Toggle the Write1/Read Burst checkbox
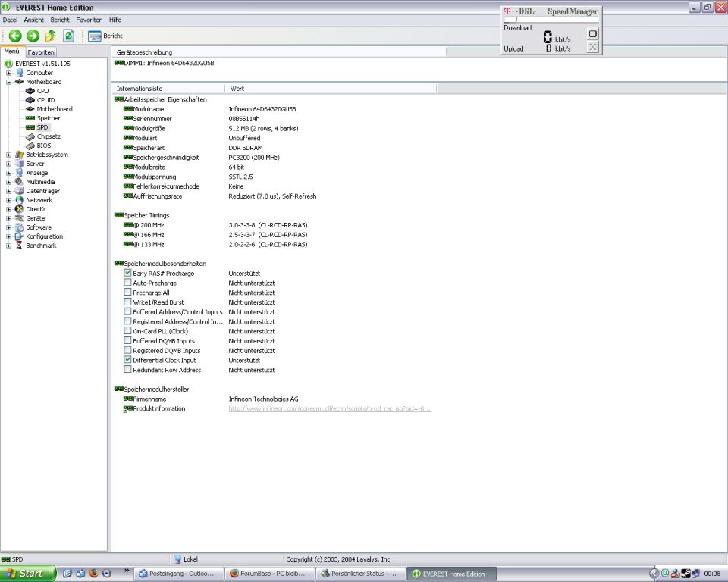The height and width of the screenshot is (582, 728). pyautogui.click(x=127, y=302)
